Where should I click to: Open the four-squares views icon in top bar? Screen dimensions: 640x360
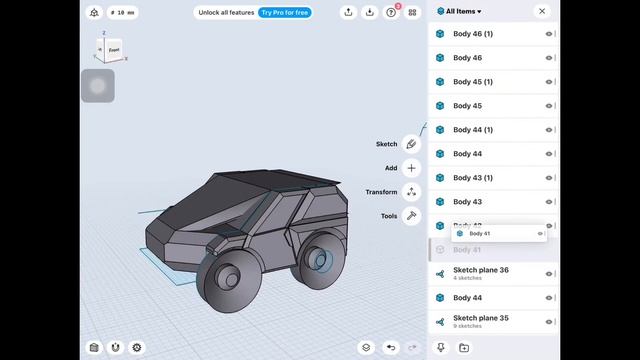coord(412,13)
